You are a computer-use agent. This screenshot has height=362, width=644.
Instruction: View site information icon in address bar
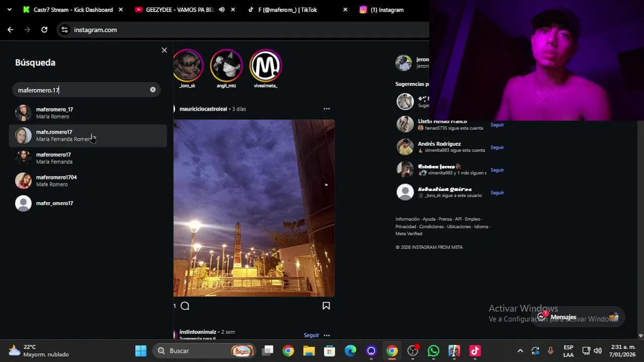tap(64, 30)
